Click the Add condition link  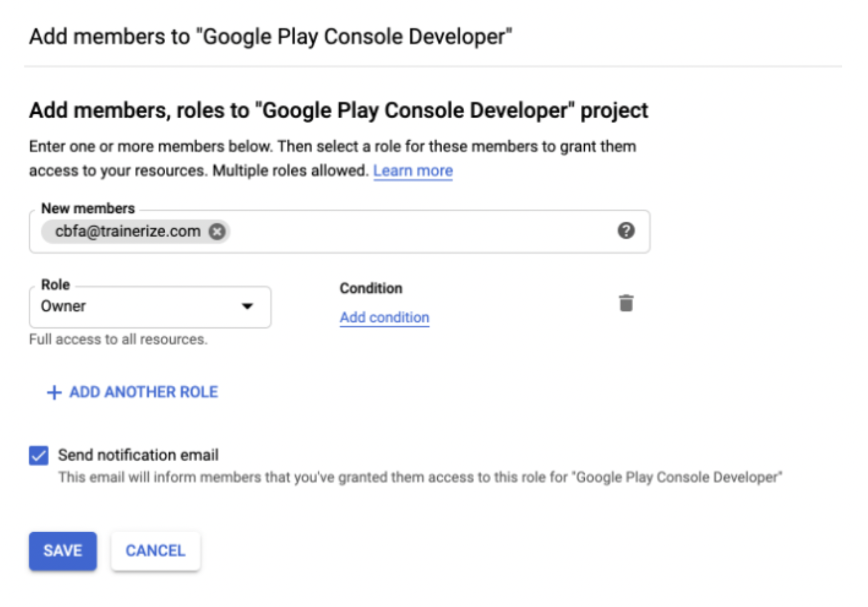tap(384, 317)
